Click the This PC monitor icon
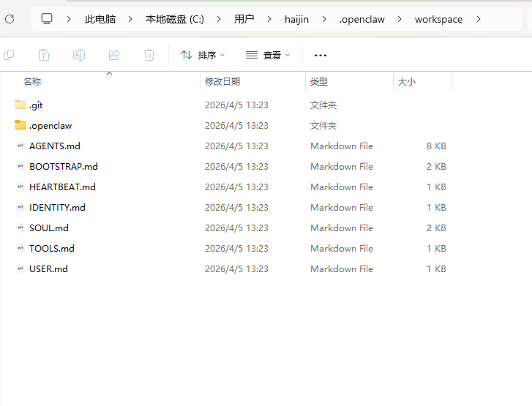Image resolution: width=532 pixels, height=406 pixels. (47, 19)
